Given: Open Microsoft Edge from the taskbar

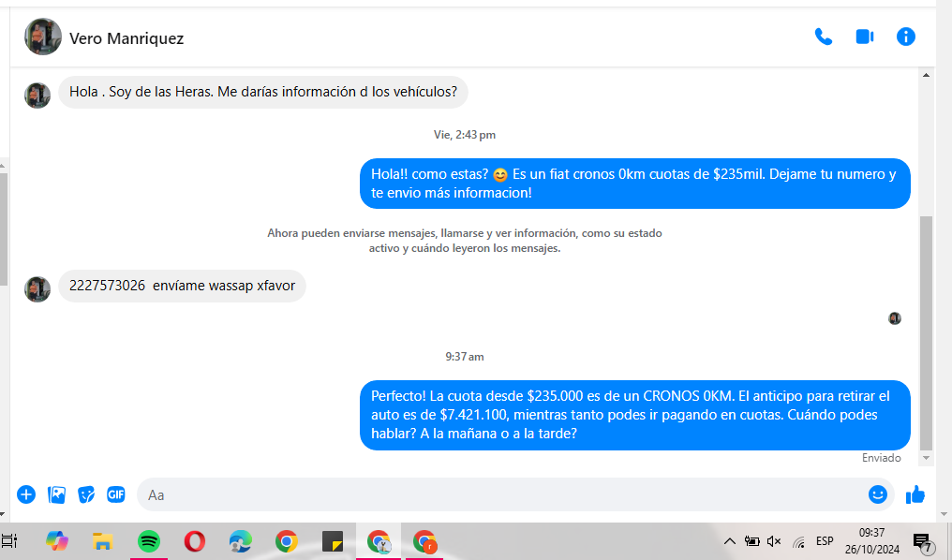Looking at the screenshot, I should click(241, 540).
